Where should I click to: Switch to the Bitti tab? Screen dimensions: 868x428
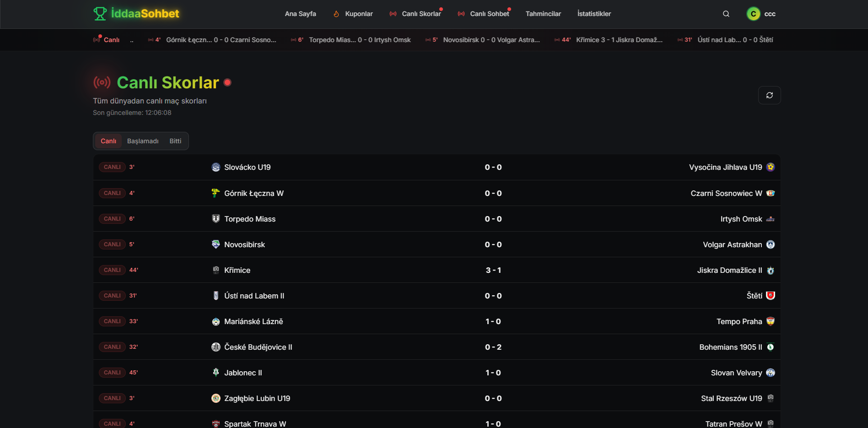175,141
